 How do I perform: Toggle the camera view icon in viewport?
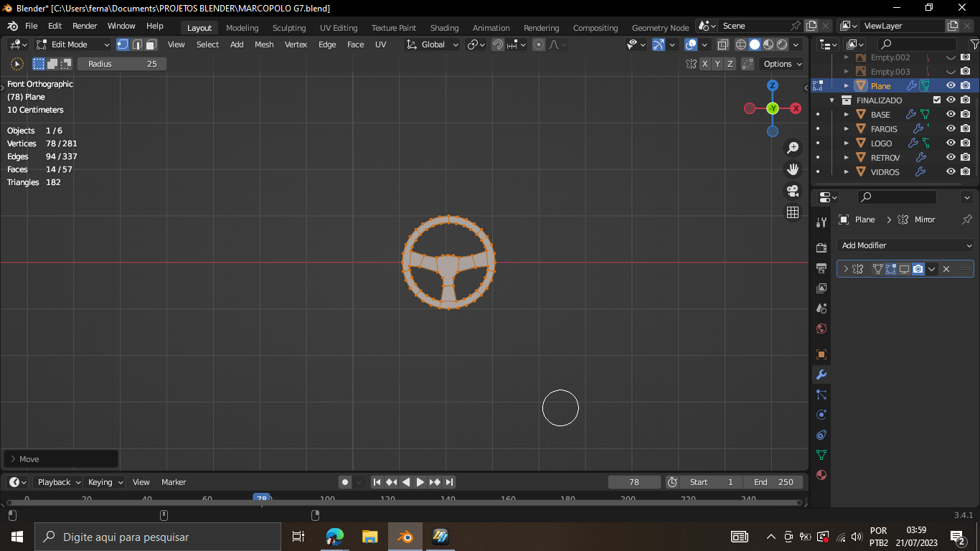793,191
